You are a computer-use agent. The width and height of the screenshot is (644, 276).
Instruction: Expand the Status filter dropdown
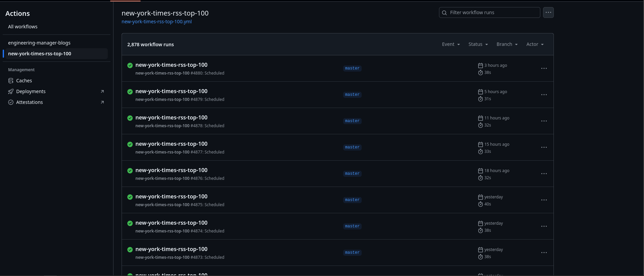(x=478, y=44)
